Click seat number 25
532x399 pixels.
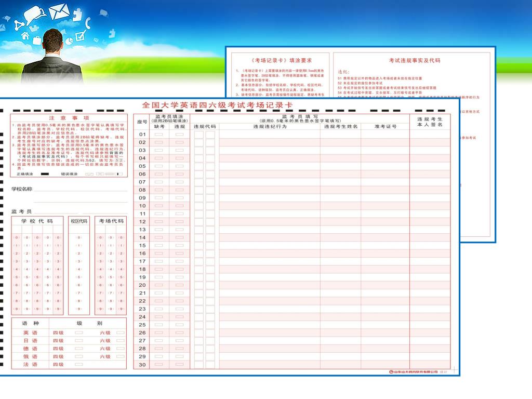[x=142, y=325]
